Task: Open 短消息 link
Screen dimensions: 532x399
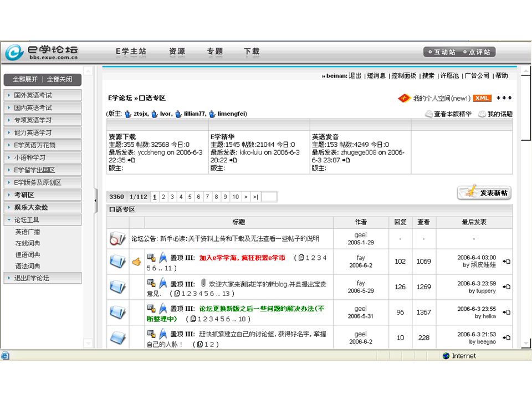Action: pyautogui.click(x=376, y=76)
